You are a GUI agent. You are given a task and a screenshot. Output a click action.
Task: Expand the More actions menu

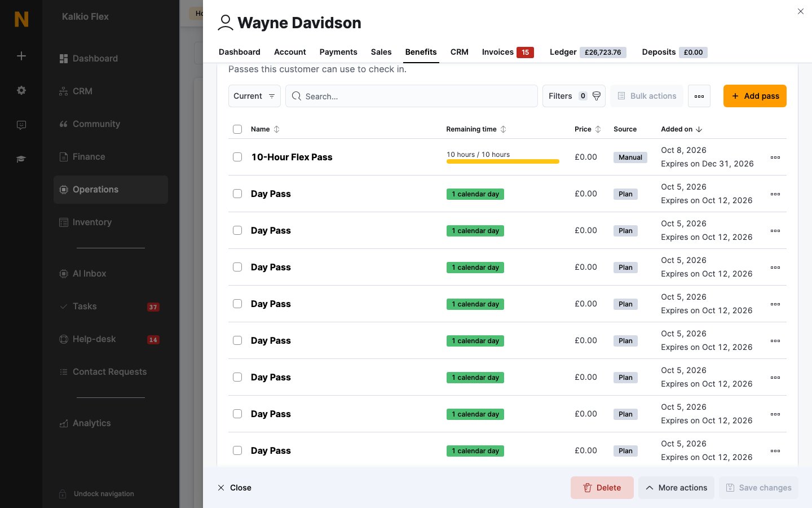(x=677, y=488)
